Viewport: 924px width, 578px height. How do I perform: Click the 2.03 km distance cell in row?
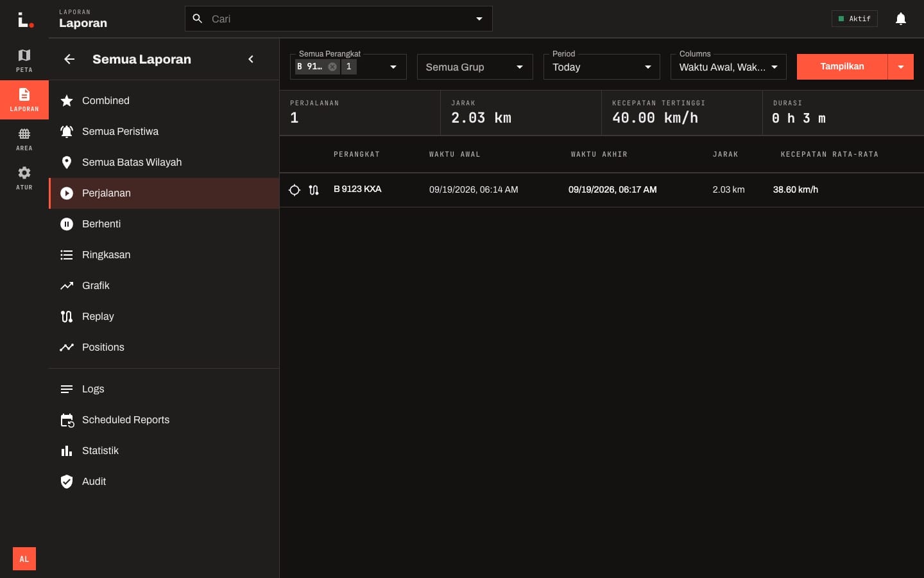pos(728,190)
